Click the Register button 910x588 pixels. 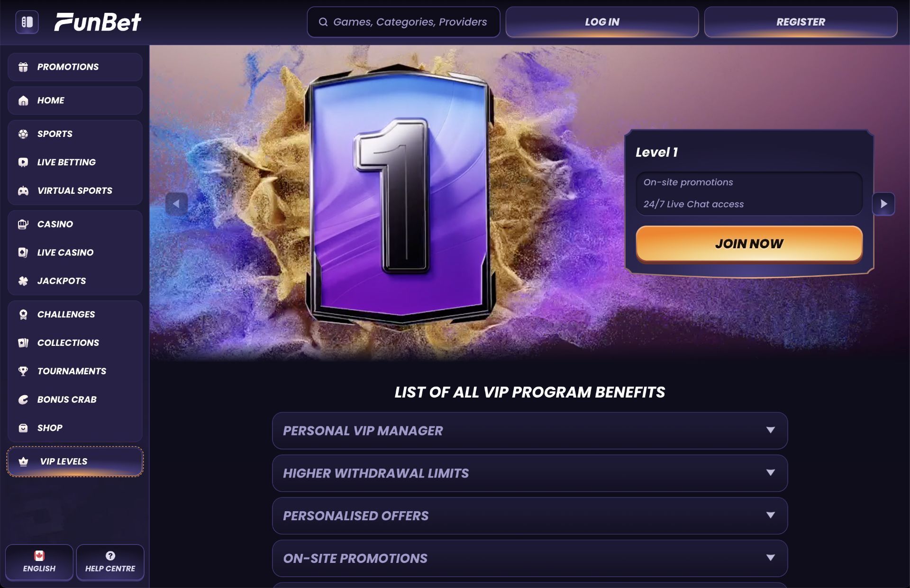coord(801,22)
